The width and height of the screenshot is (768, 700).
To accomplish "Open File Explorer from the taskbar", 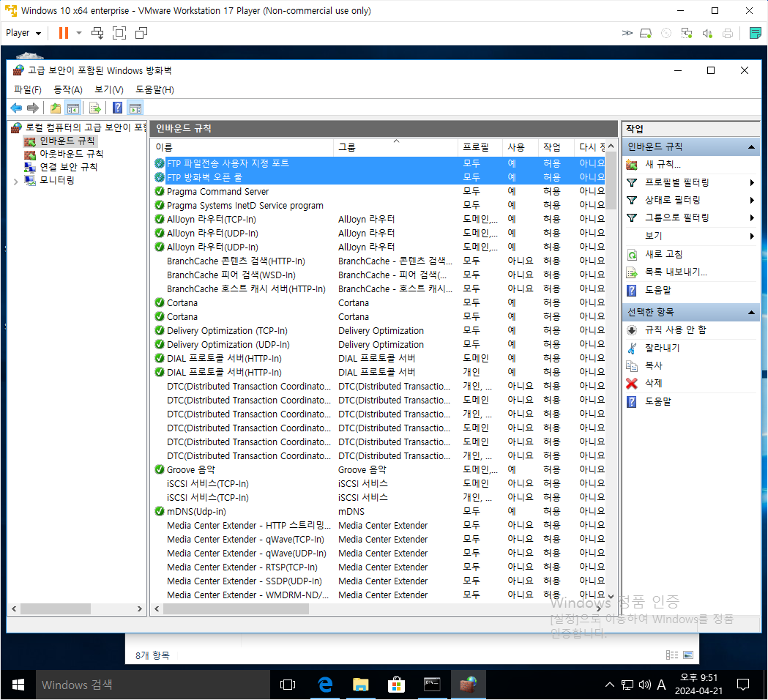I will (360, 685).
